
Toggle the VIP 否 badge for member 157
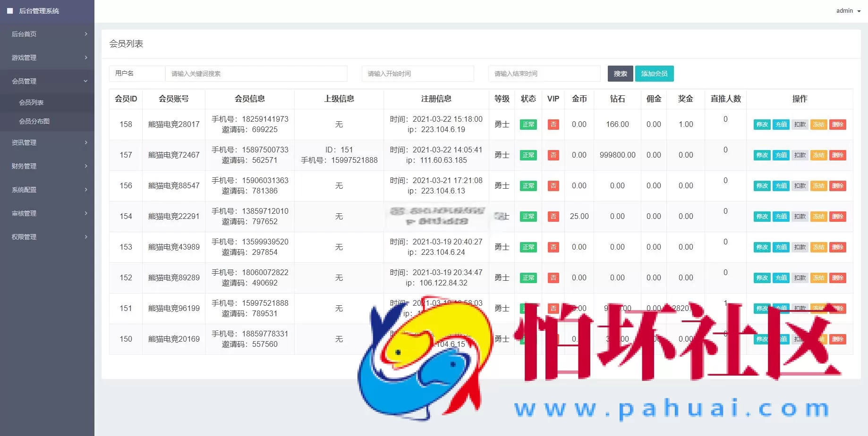(553, 155)
